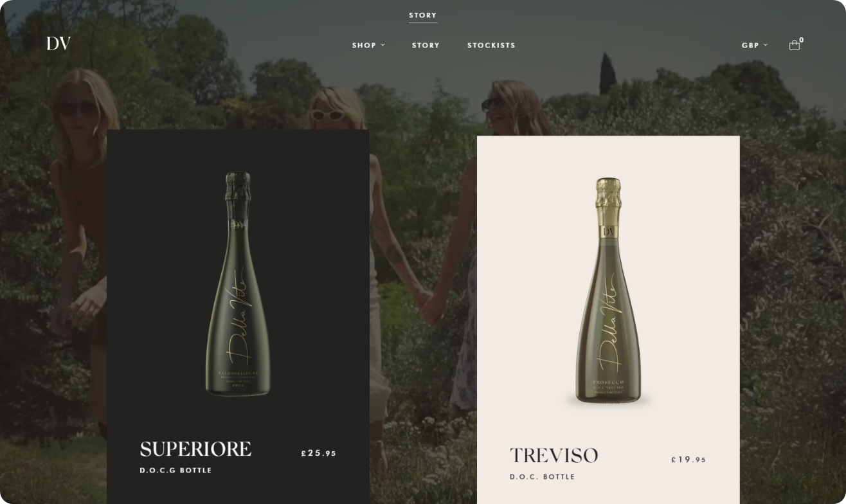Select the Treviso gold-top bottle image
Screen dimensions: 846x504
coord(608,291)
